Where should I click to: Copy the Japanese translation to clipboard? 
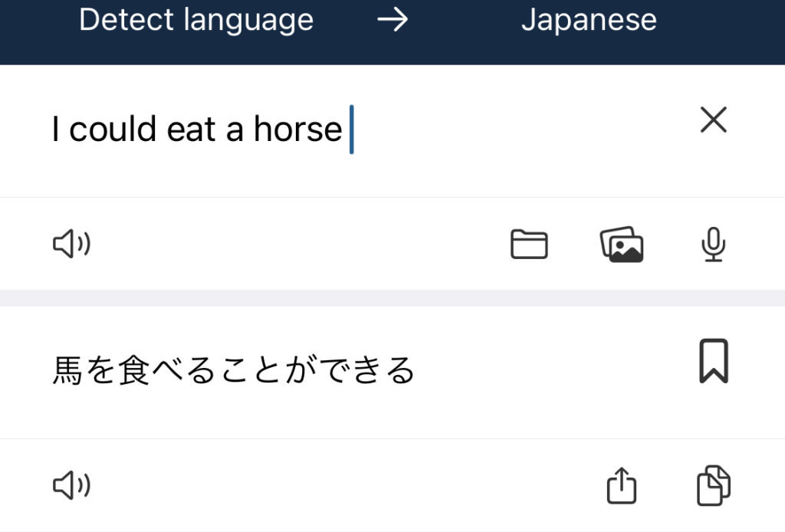pos(713,486)
